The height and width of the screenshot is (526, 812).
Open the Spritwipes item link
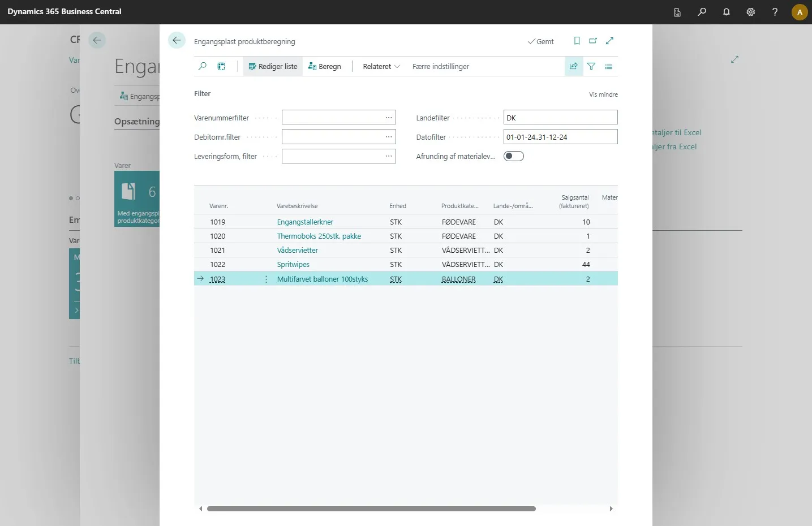tap(293, 264)
